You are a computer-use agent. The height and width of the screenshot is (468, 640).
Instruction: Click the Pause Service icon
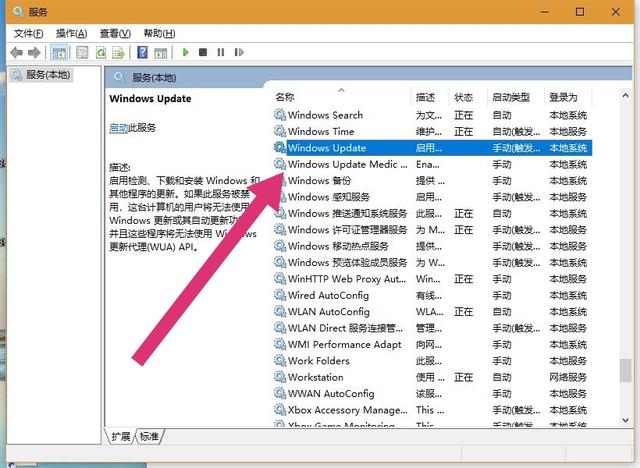click(221, 52)
